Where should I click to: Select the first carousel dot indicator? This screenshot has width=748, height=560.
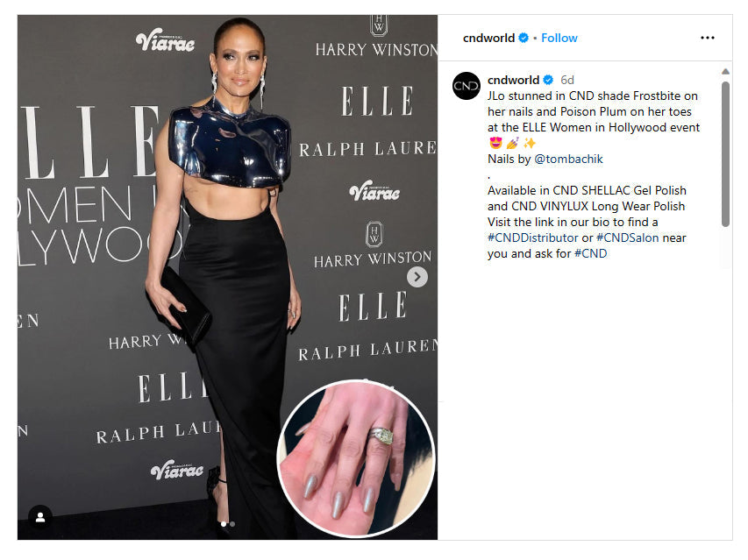[224, 524]
